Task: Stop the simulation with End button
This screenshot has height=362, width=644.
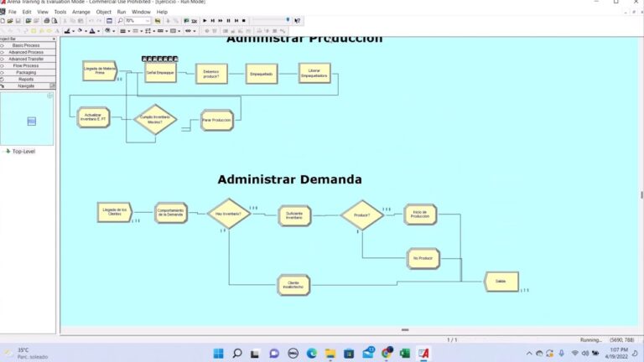Action: [x=244, y=20]
